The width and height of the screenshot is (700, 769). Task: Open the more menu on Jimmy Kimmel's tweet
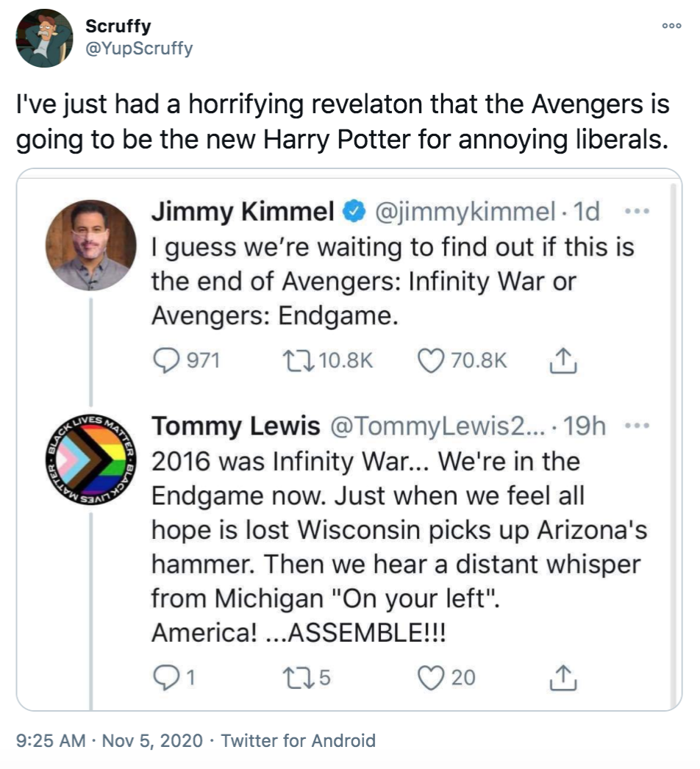coord(638,211)
